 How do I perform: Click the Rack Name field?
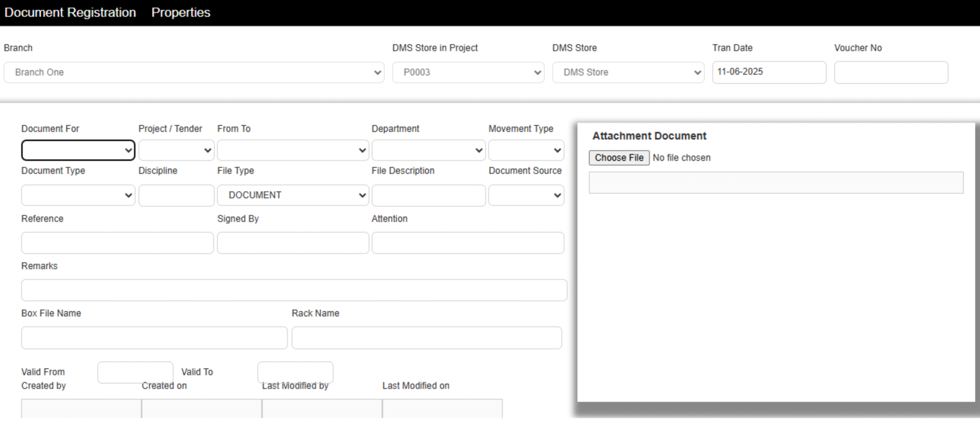(426, 337)
